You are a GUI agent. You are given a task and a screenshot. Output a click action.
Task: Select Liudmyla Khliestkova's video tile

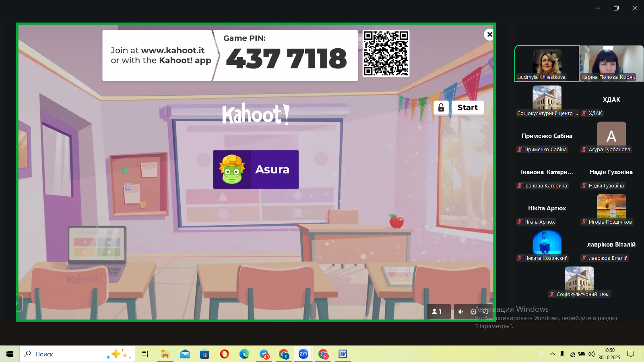(x=547, y=64)
